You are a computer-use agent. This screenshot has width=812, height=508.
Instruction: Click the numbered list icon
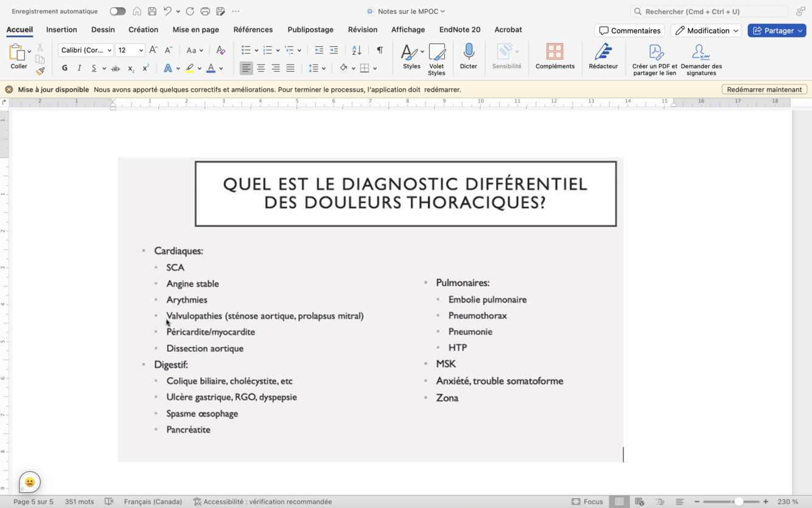(267, 50)
